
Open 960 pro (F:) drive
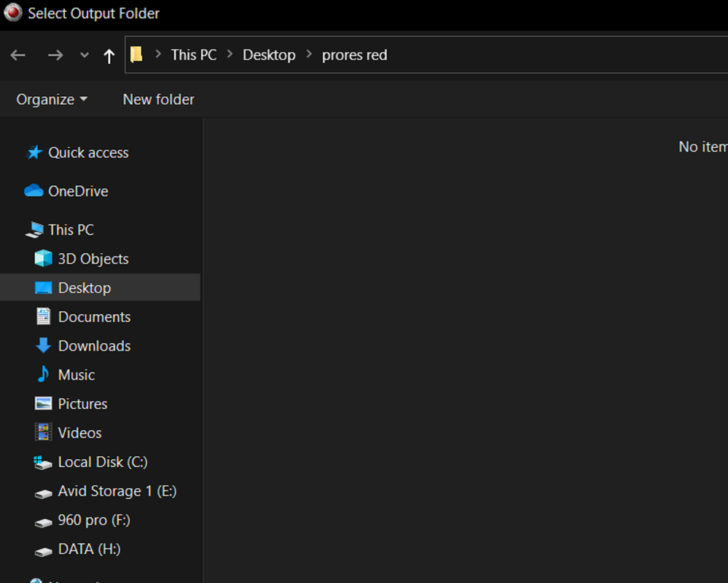coord(94,520)
